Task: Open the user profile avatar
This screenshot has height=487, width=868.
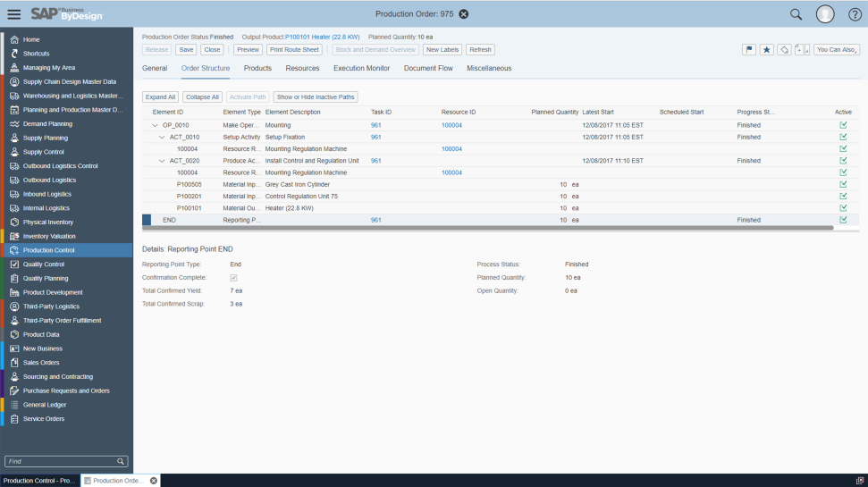Action: (x=825, y=14)
